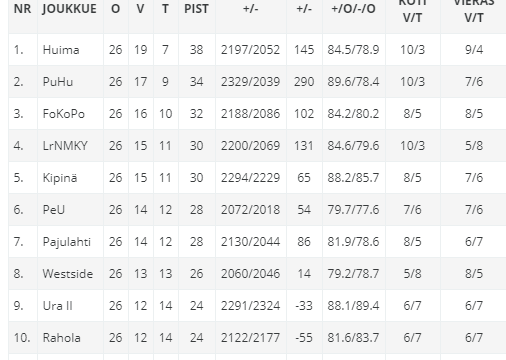Screen dimensions: 506x360
Task: Click the Huima team name
Action: [x=61, y=50]
